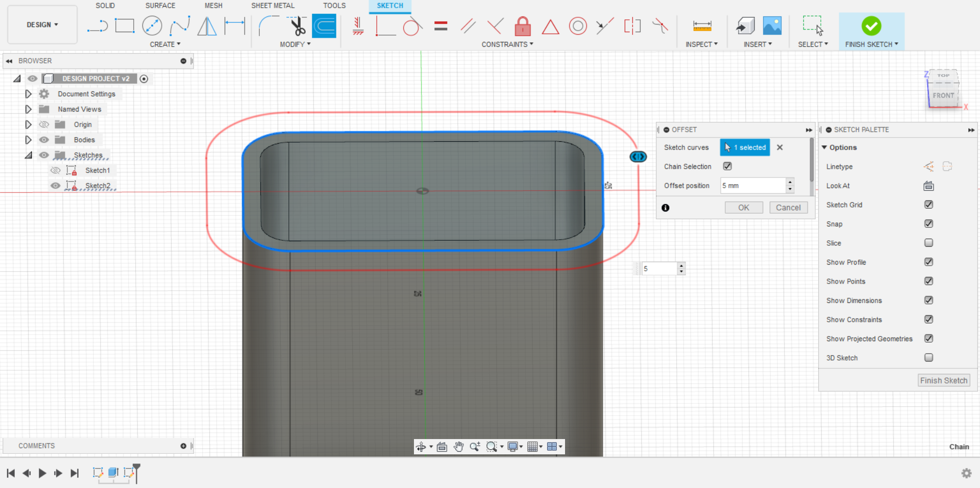
Task: Click the Window Select icon
Action: tap(813, 25)
